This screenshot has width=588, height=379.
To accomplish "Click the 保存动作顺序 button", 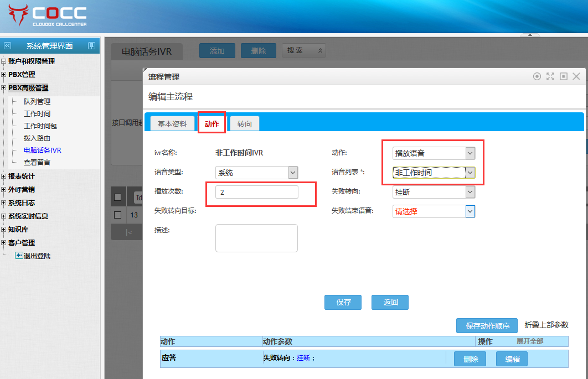I will click(x=487, y=325).
